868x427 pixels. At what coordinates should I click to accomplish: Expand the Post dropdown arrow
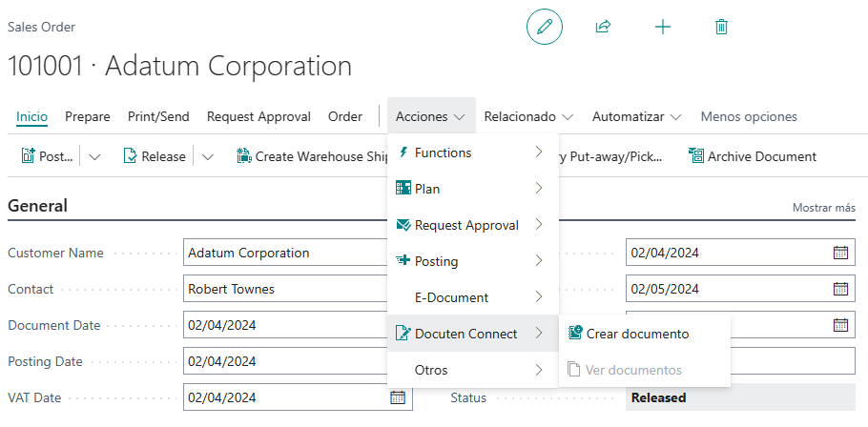(x=94, y=156)
